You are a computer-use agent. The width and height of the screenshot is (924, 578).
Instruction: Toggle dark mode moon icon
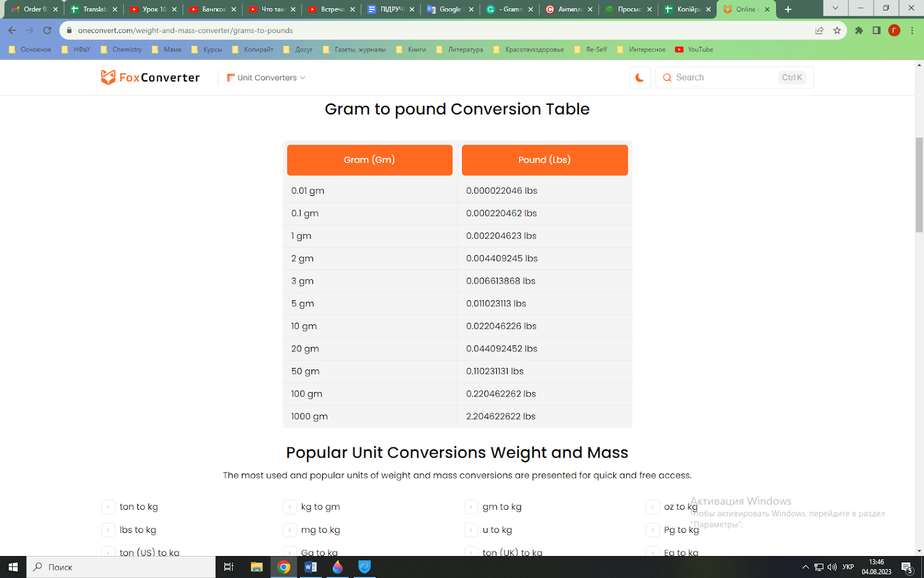640,77
